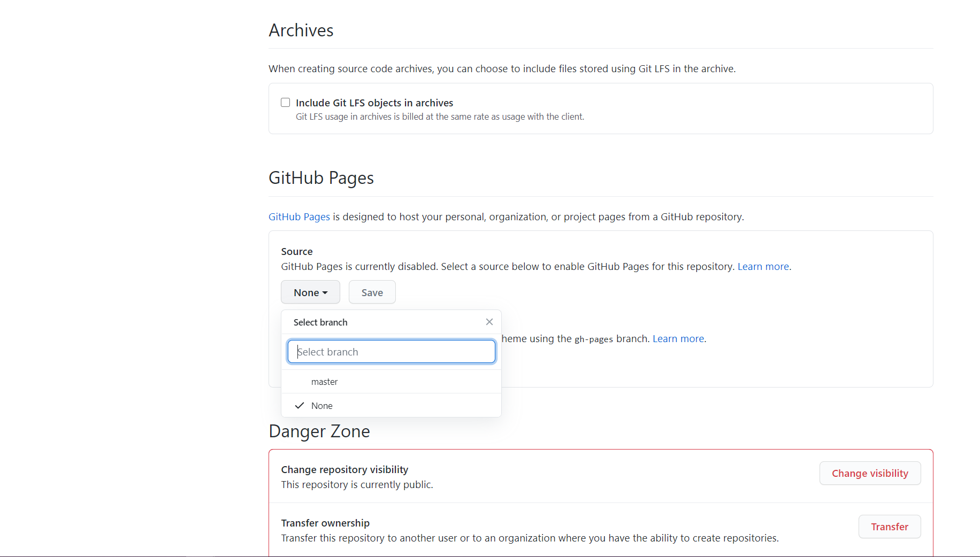The image size is (980, 557).
Task: Click the Transfer ownership button
Action: (x=890, y=527)
